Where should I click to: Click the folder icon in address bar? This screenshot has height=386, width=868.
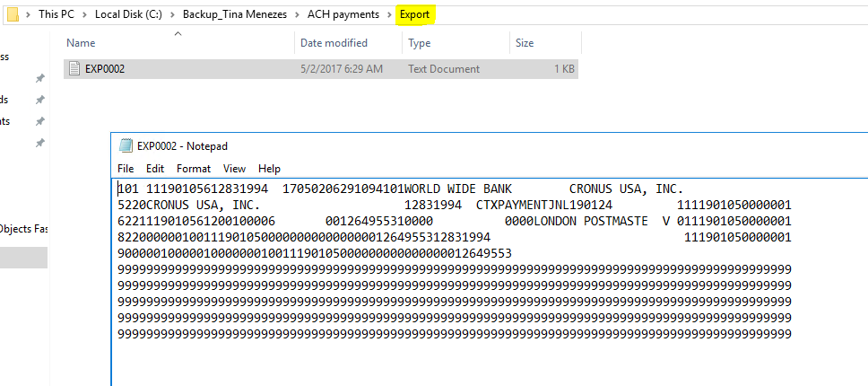tap(13, 14)
